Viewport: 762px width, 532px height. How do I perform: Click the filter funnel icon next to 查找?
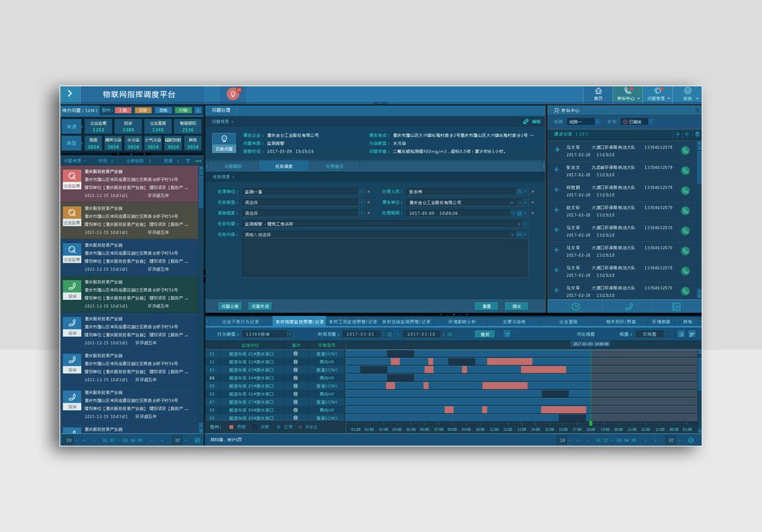[x=508, y=334]
